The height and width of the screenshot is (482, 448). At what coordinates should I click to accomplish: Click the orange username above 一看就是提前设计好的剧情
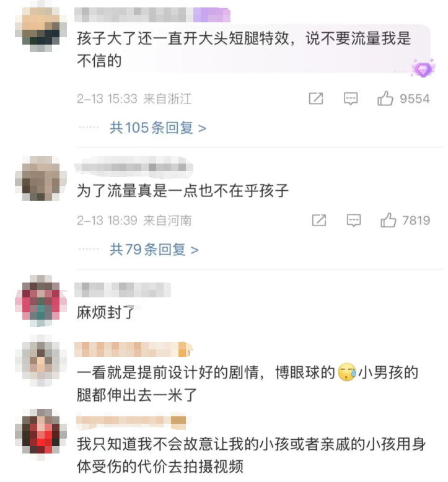pyautogui.click(x=133, y=349)
